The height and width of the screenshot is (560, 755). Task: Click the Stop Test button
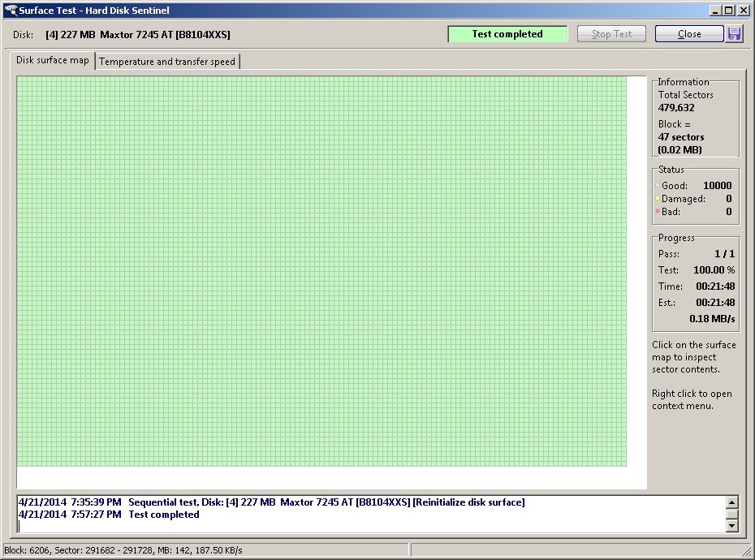pyautogui.click(x=611, y=34)
